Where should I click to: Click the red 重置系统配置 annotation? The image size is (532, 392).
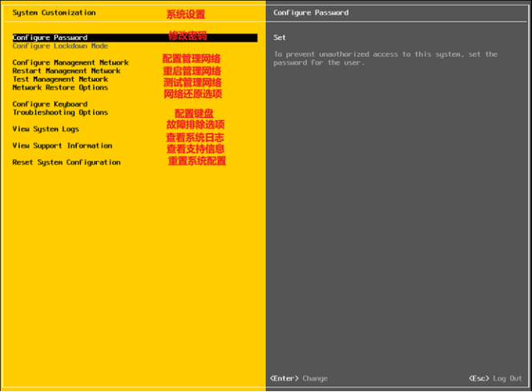(196, 161)
